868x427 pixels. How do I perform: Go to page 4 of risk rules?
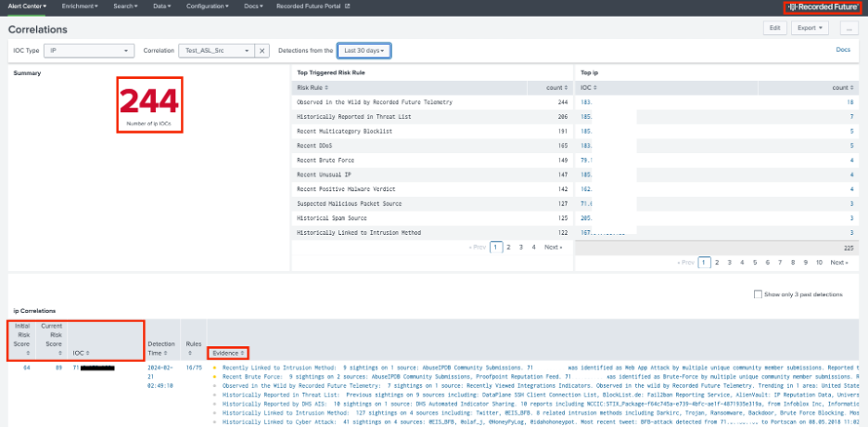[x=533, y=247]
